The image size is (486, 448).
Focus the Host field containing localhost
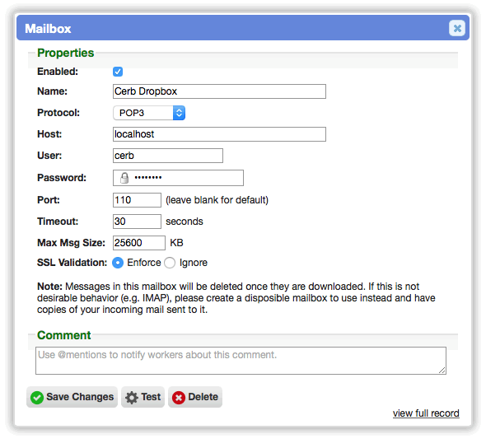point(219,134)
